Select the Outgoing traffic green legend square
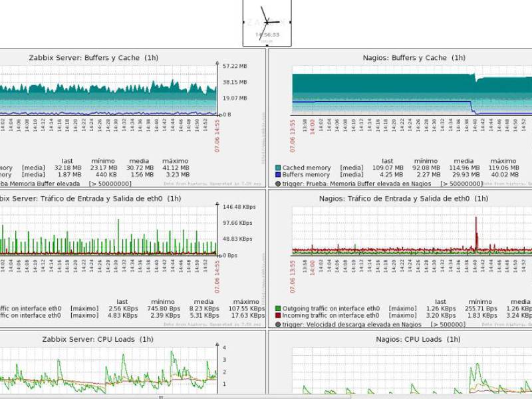The width and height of the screenshot is (532, 399). coord(278,309)
